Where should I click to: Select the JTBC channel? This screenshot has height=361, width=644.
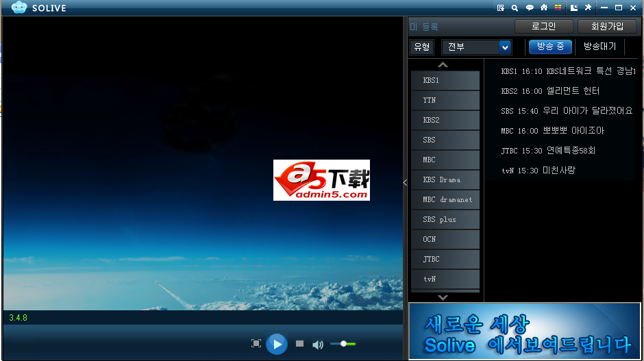(x=445, y=259)
